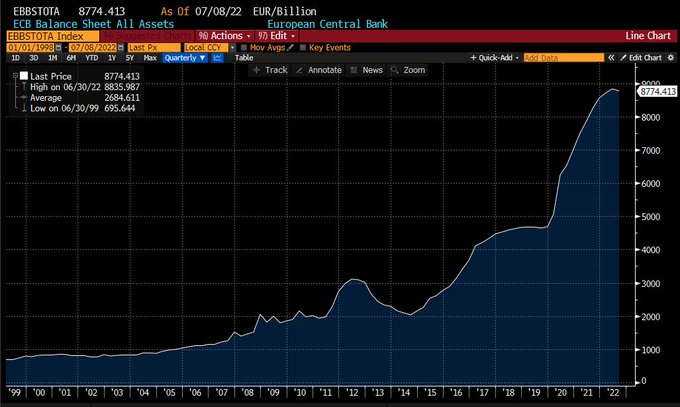
Task: Select the 5Y time range
Action: 130,58
